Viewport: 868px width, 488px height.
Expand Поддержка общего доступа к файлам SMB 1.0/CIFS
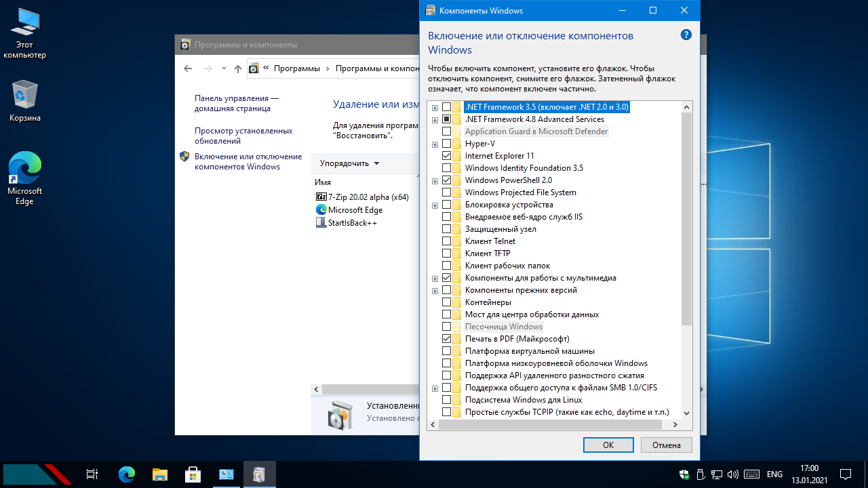pyautogui.click(x=435, y=388)
